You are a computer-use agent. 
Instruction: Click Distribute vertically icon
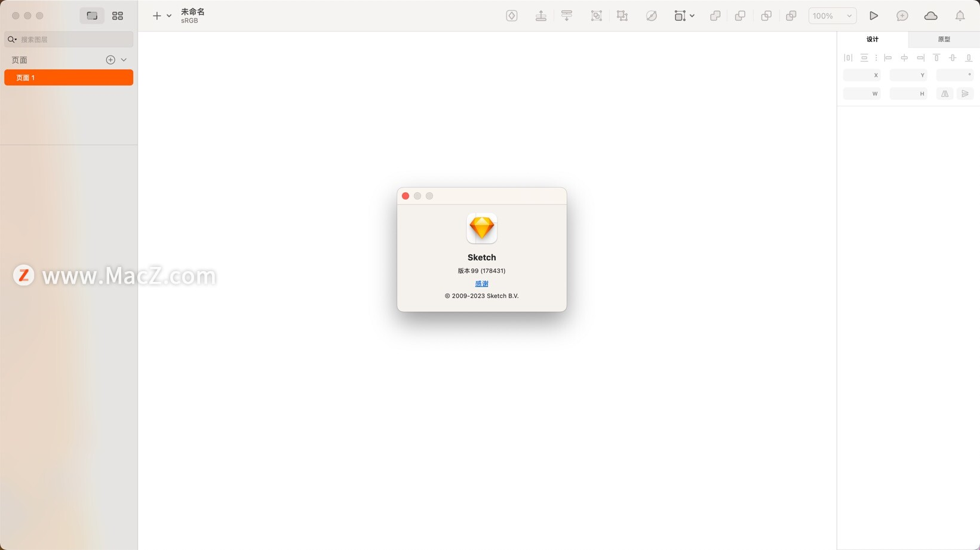tap(864, 58)
